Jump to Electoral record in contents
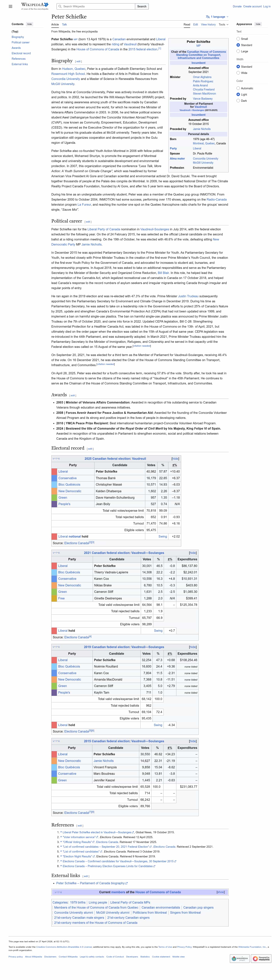280x980 pixels. pyautogui.click(x=21, y=53)
